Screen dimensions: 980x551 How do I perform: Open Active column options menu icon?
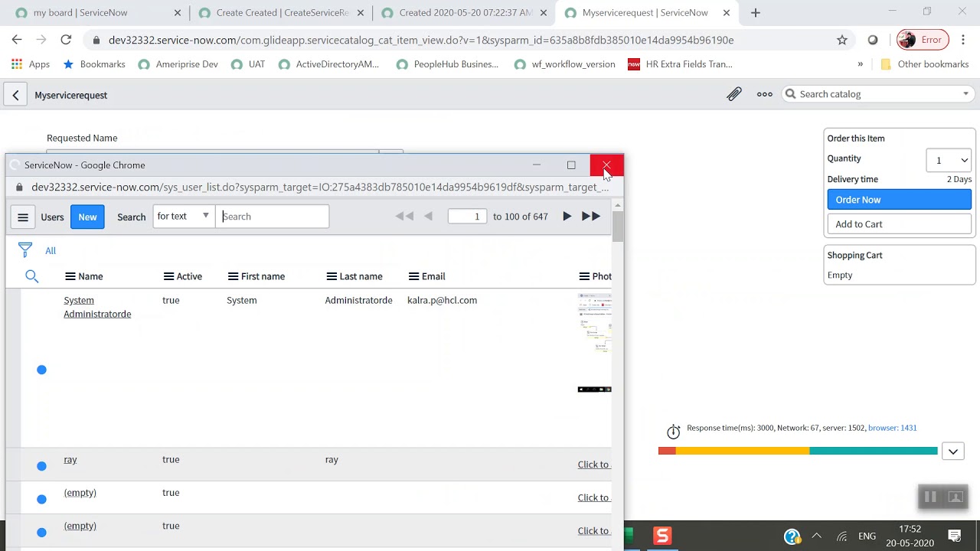tap(168, 276)
